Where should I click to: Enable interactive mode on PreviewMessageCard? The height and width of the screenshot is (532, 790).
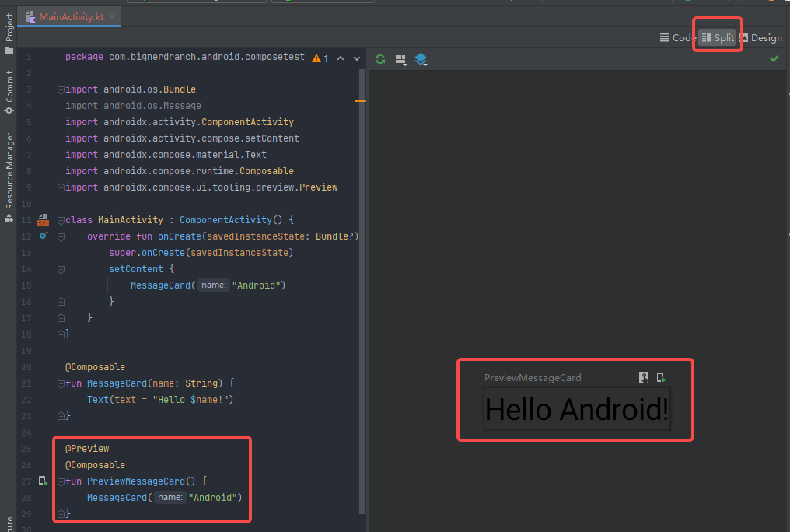coord(644,377)
